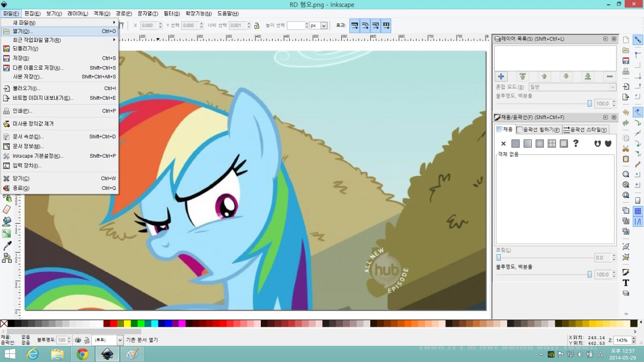Toggle snap to guides icon
The image size is (644, 362).
[638, 221]
